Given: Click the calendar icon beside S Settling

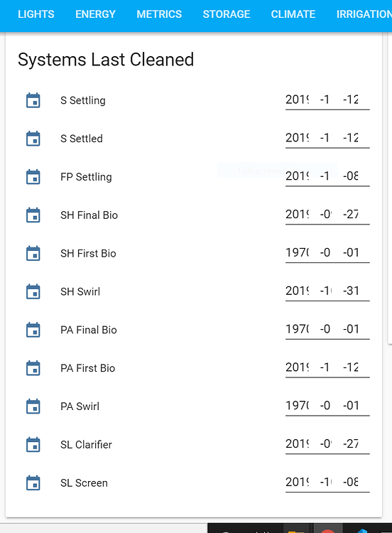Looking at the screenshot, I should pyautogui.click(x=33, y=100).
